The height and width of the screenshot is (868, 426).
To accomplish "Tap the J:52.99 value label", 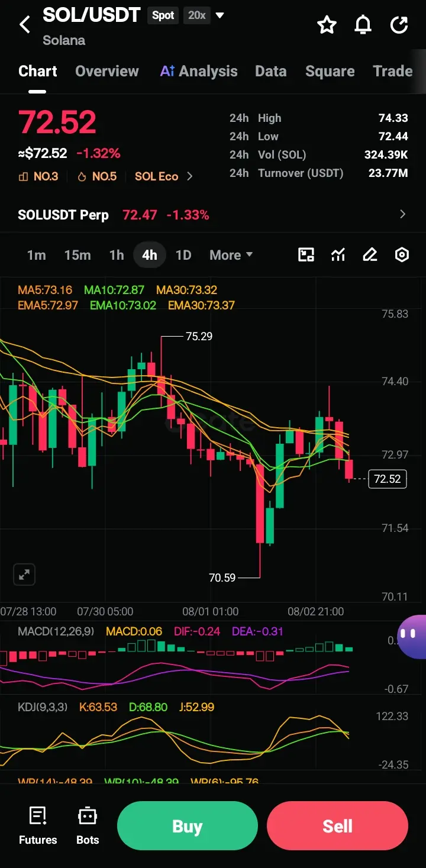I will click(196, 707).
